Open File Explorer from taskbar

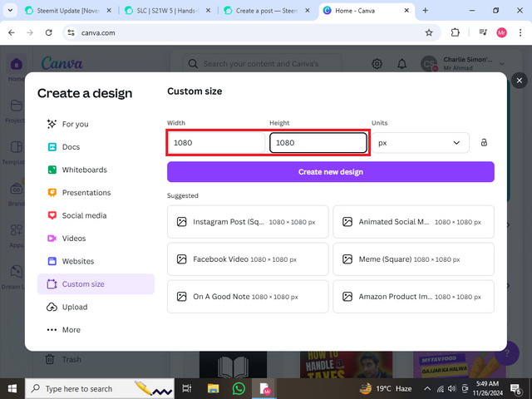[x=213, y=389]
